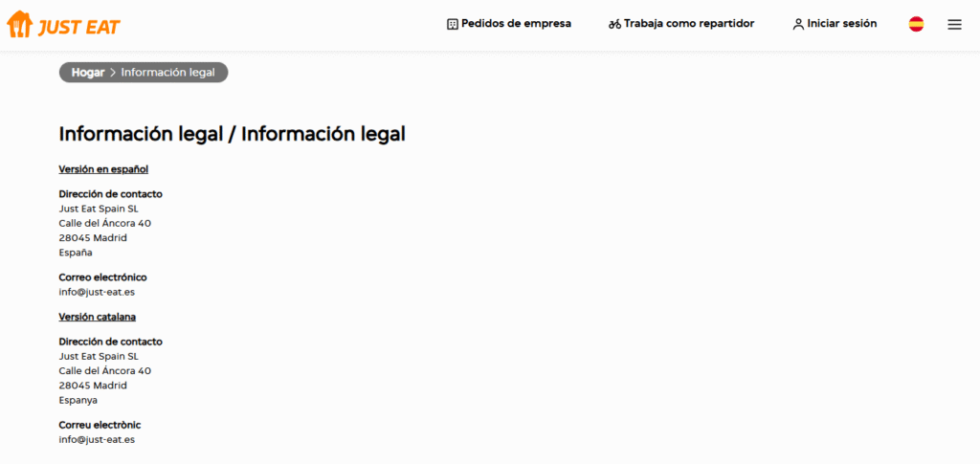Click Iniciar sesión to log in
Screen dimensions: 980x464
click(x=835, y=24)
